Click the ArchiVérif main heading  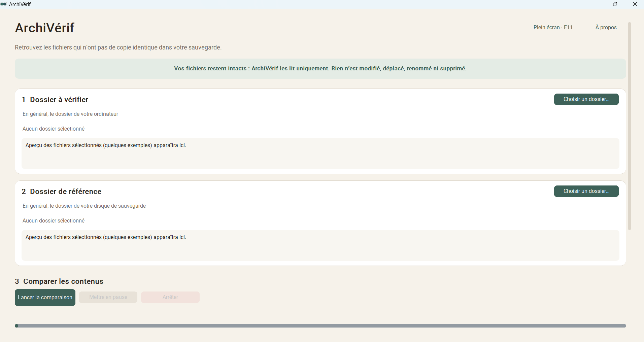(x=45, y=28)
